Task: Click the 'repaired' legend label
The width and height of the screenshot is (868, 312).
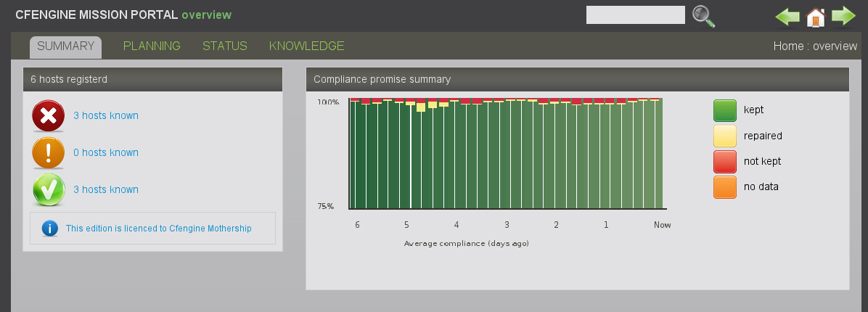Action: point(763,136)
